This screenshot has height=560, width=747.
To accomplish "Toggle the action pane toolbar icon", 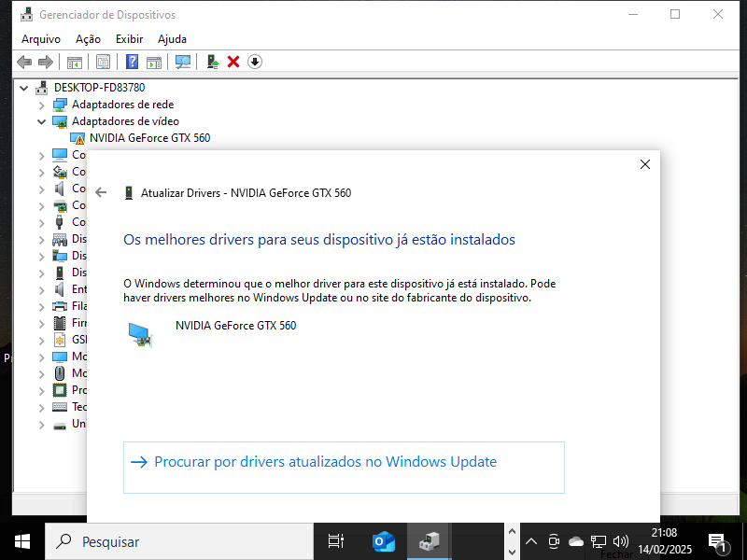I will [x=154, y=62].
